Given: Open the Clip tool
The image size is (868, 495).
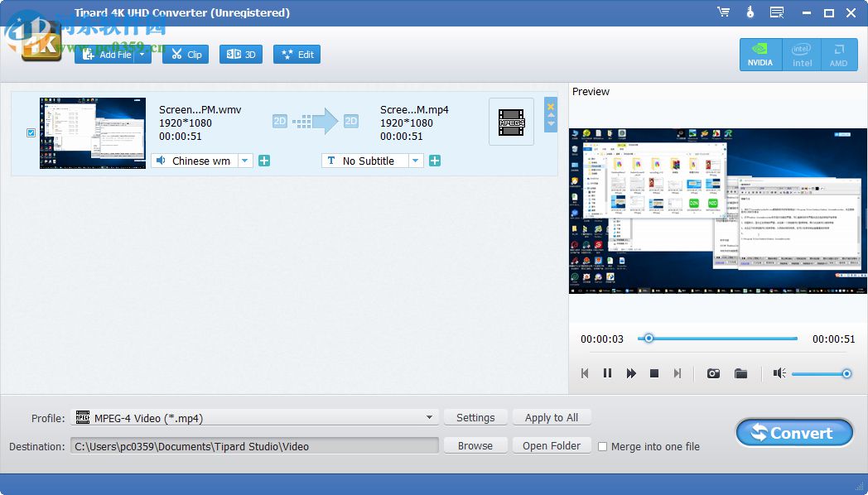Looking at the screenshot, I should pyautogui.click(x=185, y=54).
